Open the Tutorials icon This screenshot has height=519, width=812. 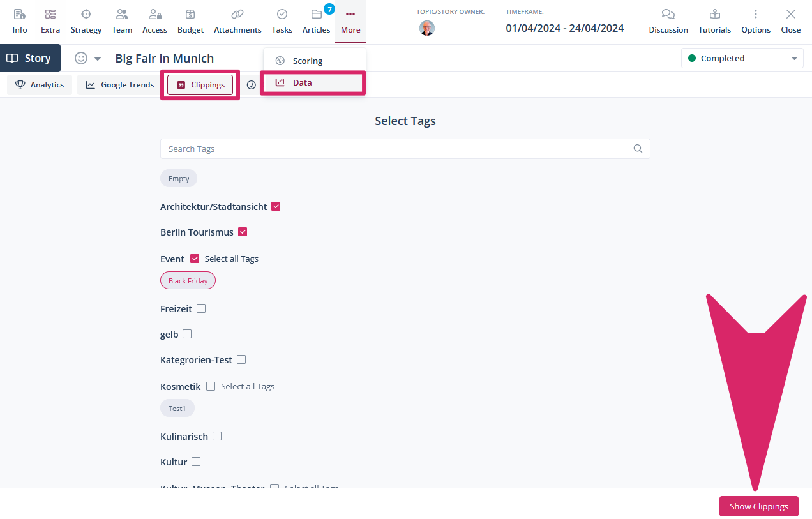pyautogui.click(x=714, y=15)
